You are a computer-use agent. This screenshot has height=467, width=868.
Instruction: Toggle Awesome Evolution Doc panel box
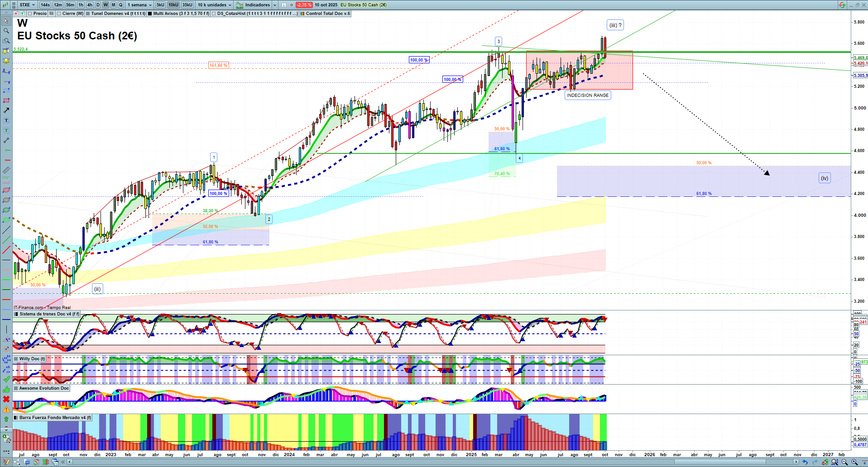pos(16,388)
